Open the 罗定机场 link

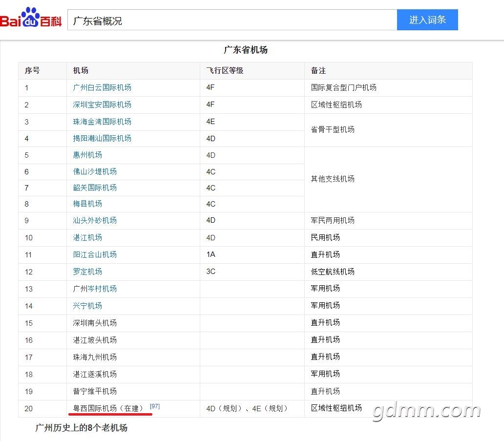pos(87,271)
